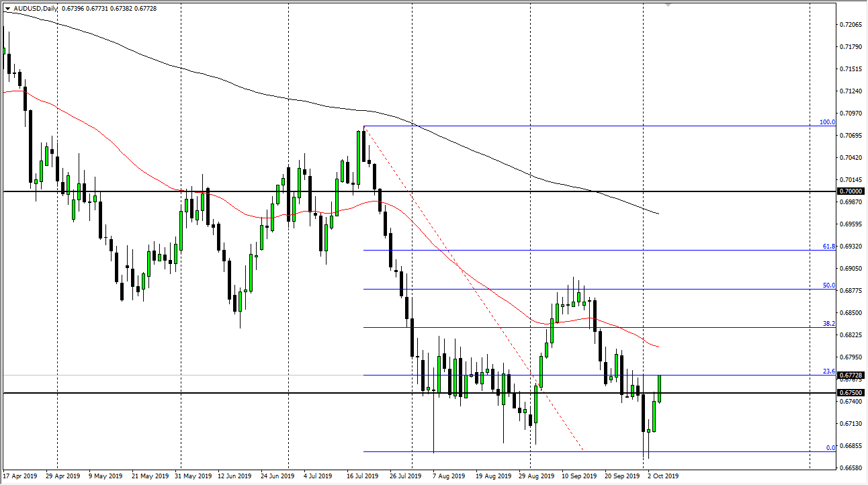Image resolution: width=868 pixels, height=485 pixels.
Task: Click the 0.71790 price scale value
Action: [851, 47]
